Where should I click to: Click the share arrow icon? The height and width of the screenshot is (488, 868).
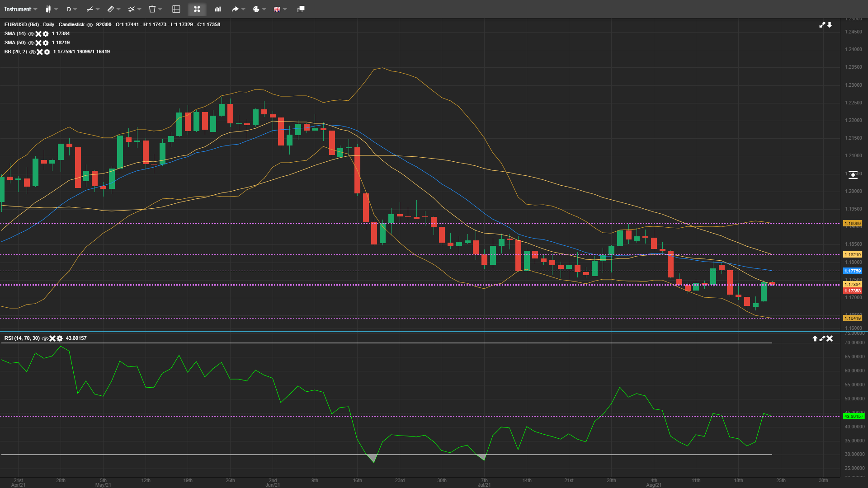pos(235,9)
